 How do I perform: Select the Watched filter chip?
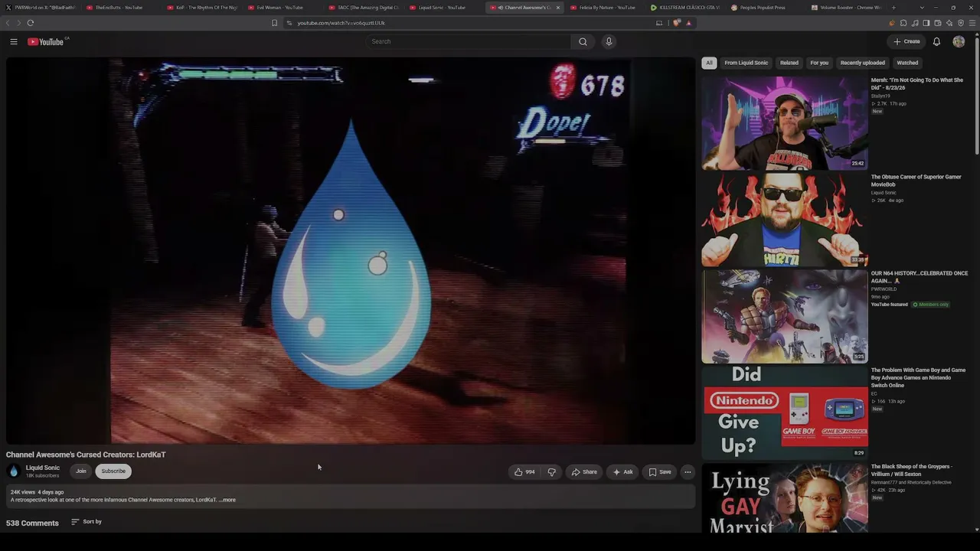pos(907,63)
